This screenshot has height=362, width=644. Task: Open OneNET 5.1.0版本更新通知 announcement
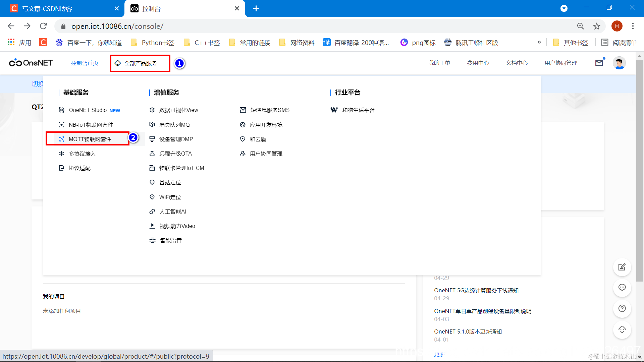tap(468, 331)
